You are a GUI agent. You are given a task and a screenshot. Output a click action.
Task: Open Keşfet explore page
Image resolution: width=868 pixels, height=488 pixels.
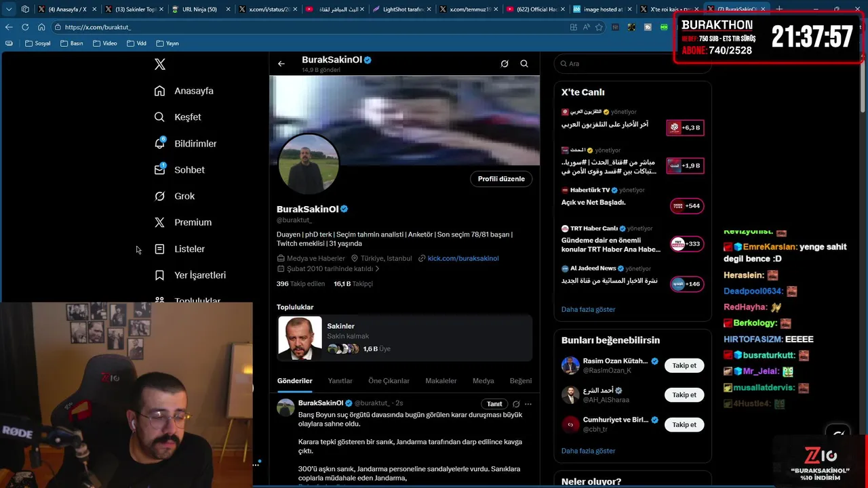point(178,117)
